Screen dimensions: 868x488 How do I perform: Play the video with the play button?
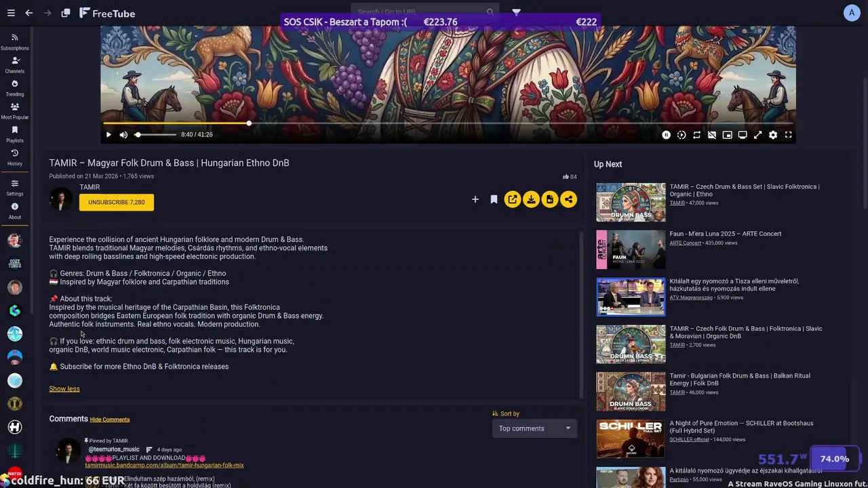108,135
